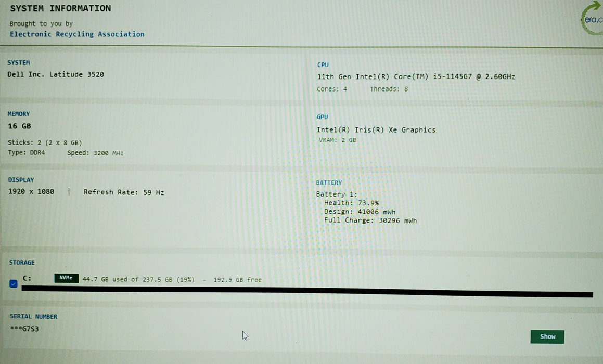Viewport: 603px width, 364px height.
Task: Click the SERIAL NUMBER section heading
Action: coord(33,316)
